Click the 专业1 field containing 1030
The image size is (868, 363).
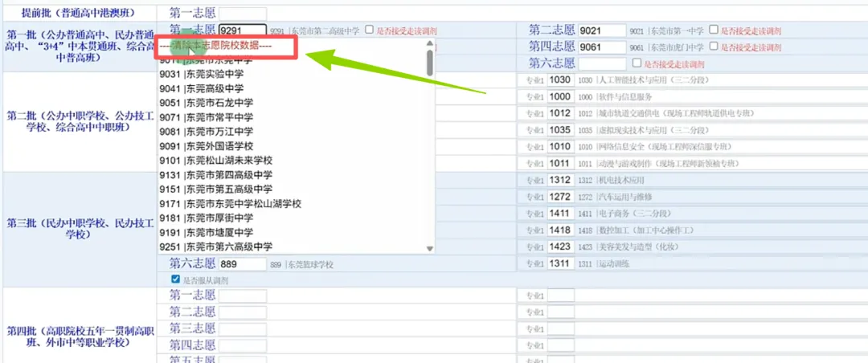[560, 80]
